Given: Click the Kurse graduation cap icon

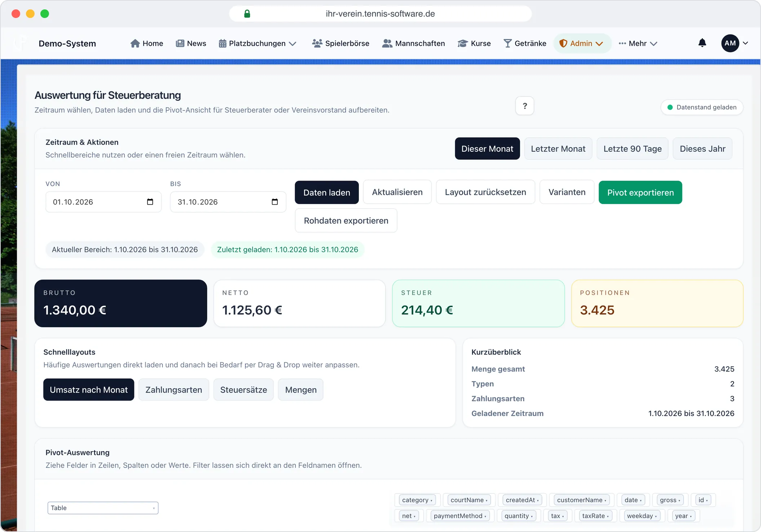Looking at the screenshot, I should (x=462, y=44).
